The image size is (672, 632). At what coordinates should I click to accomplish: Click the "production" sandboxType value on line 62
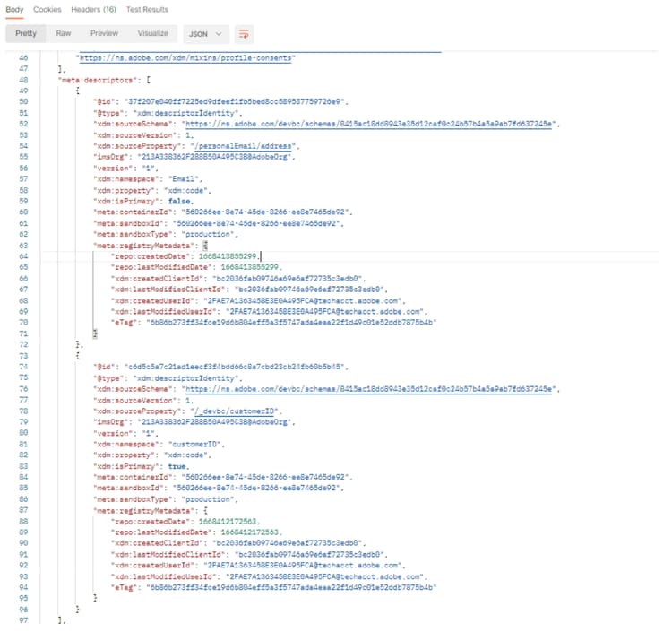(x=208, y=234)
